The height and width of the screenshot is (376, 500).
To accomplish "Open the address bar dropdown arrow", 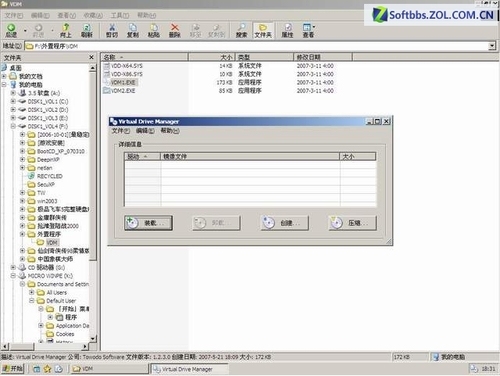I will click(x=492, y=46).
